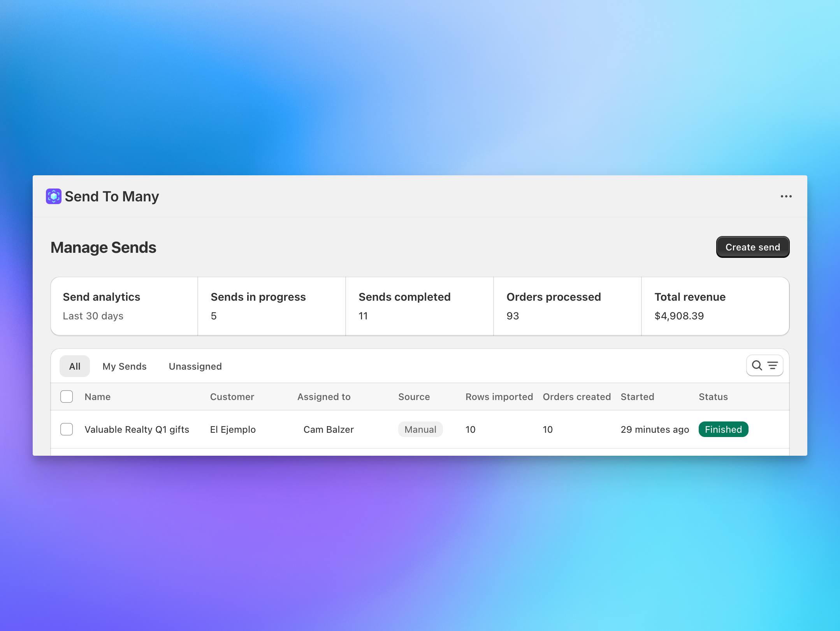Sort by the Started column header
This screenshot has width=840, height=631.
coord(637,397)
